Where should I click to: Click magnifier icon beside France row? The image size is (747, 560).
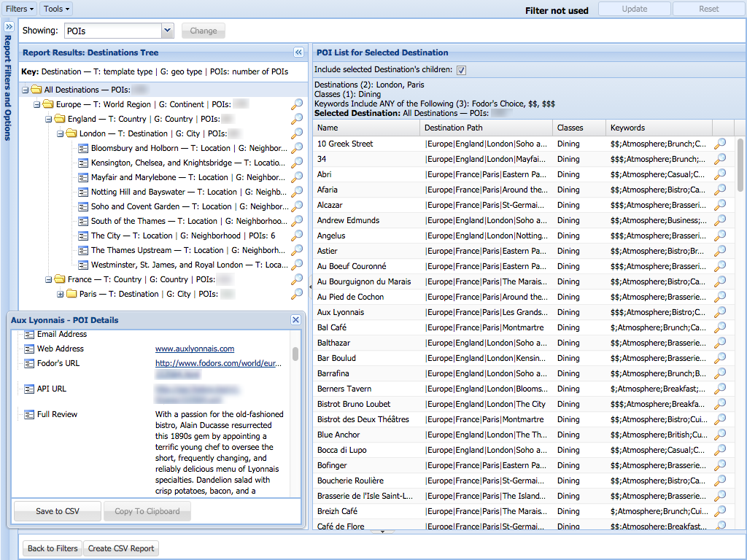(x=297, y=279)
